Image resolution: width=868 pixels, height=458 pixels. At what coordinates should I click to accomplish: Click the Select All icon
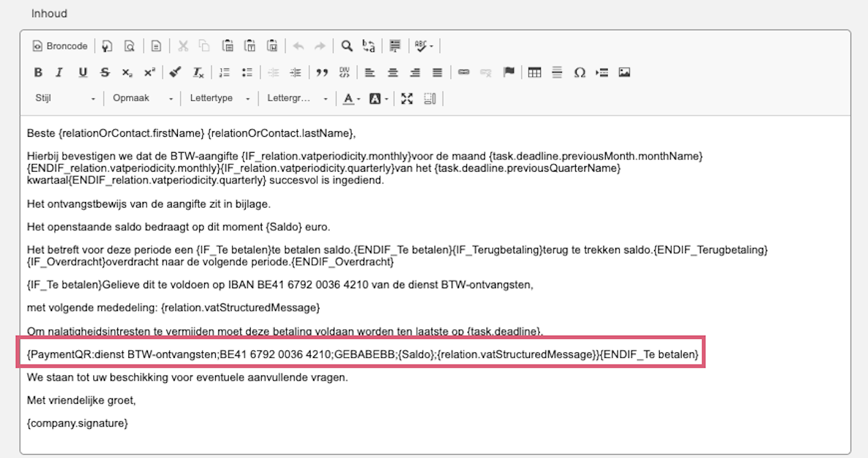(x=395, y=46)
